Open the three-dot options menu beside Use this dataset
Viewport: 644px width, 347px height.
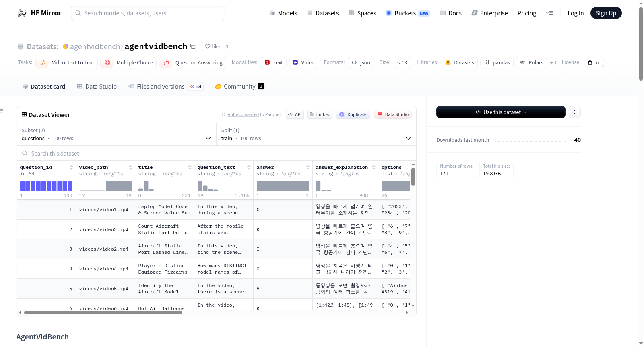point(575,112)
